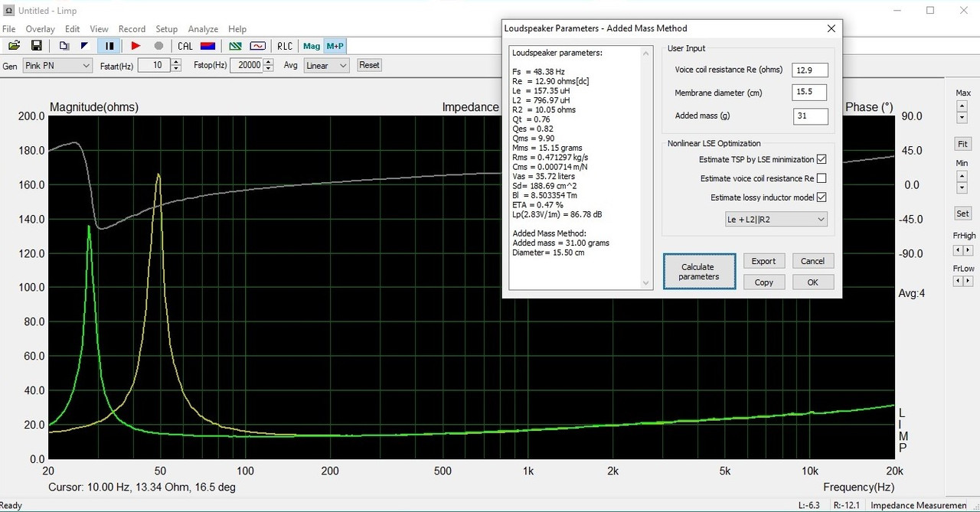Viewport: 980px width, 512px height.
Task: Open the File menu
Action: coord(8,29)
